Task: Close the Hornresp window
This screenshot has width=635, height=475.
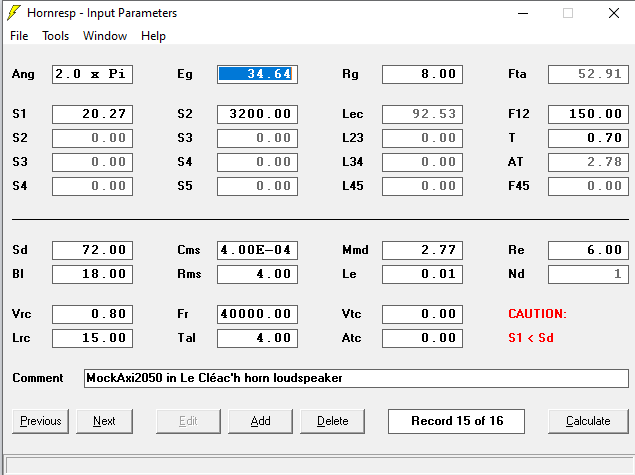Action: [614, 13]
